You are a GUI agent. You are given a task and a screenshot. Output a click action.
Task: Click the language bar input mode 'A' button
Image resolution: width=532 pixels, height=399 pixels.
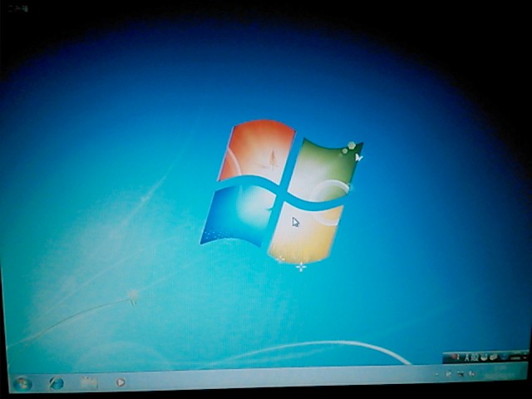[469, 357]
